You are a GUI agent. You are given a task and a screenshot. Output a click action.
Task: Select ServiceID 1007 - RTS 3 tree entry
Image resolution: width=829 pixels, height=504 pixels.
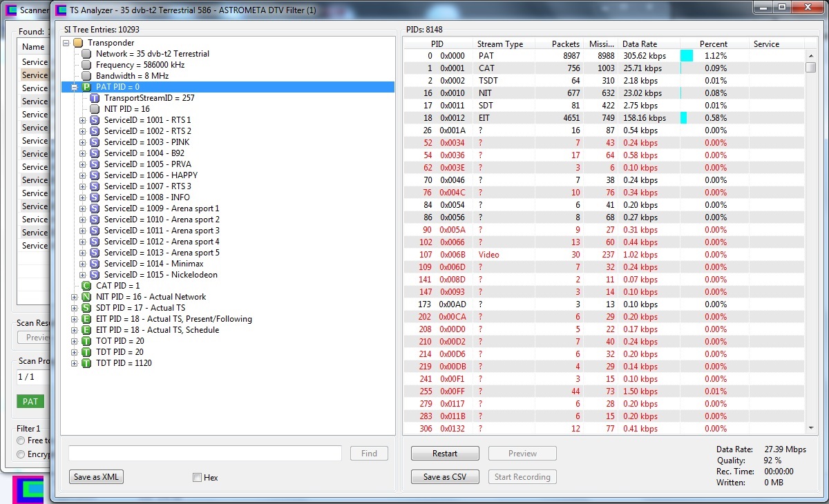[x=148, y=186]
